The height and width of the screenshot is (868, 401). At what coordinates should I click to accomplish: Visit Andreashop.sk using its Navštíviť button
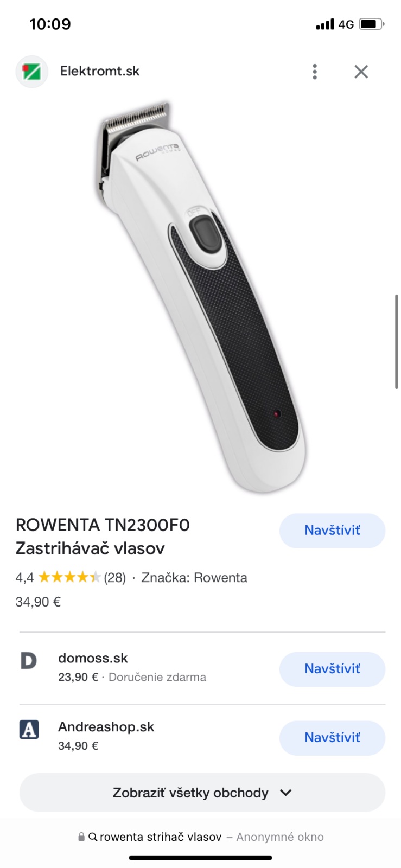point(332,738)
